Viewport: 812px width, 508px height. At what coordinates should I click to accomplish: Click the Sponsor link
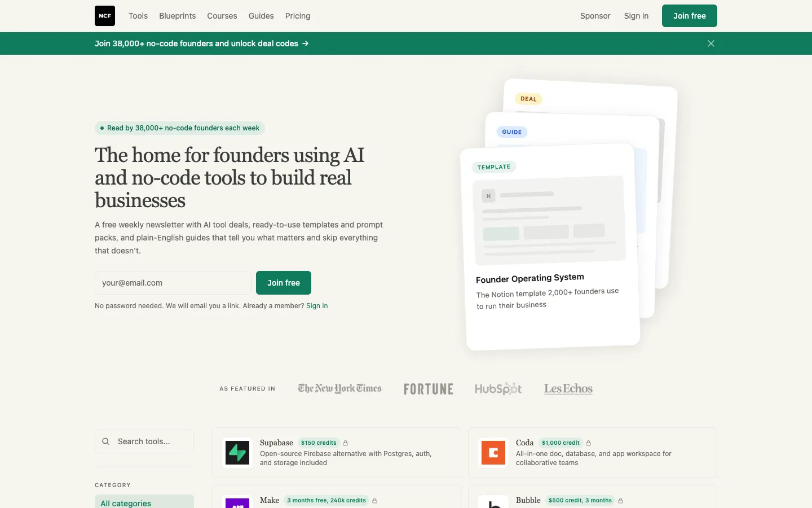(x=595, y=16)
